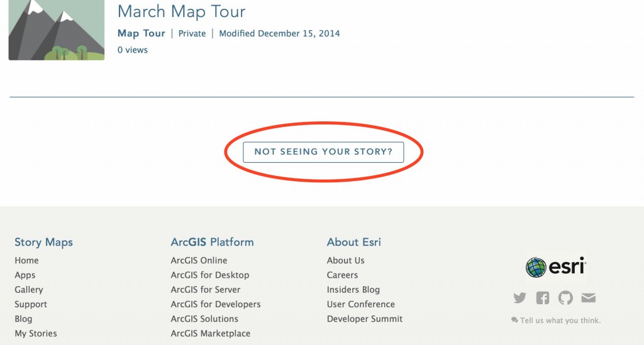
Task: Click the Careers link
Action: pos(342,275)
